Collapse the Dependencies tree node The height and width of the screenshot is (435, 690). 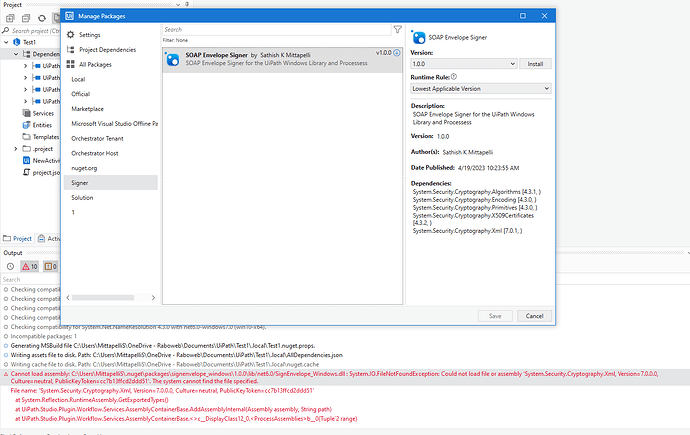16,54
